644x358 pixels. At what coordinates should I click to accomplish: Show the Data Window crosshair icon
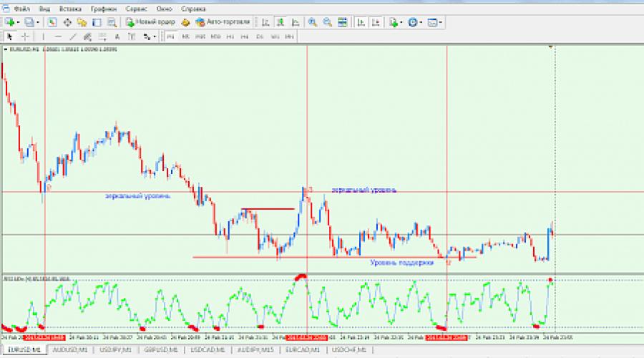pyautogui.click(x=67, y=22)
